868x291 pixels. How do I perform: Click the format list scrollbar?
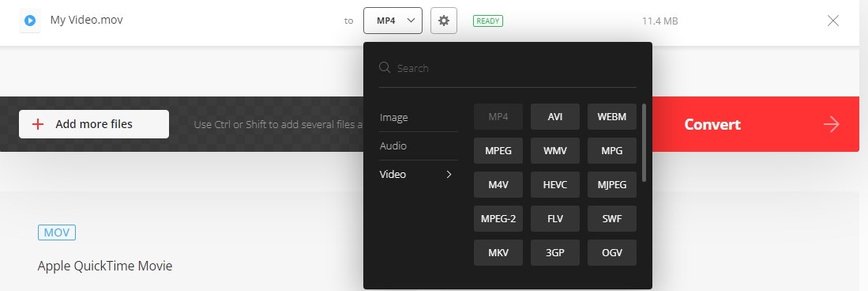(x=644, y=143)
